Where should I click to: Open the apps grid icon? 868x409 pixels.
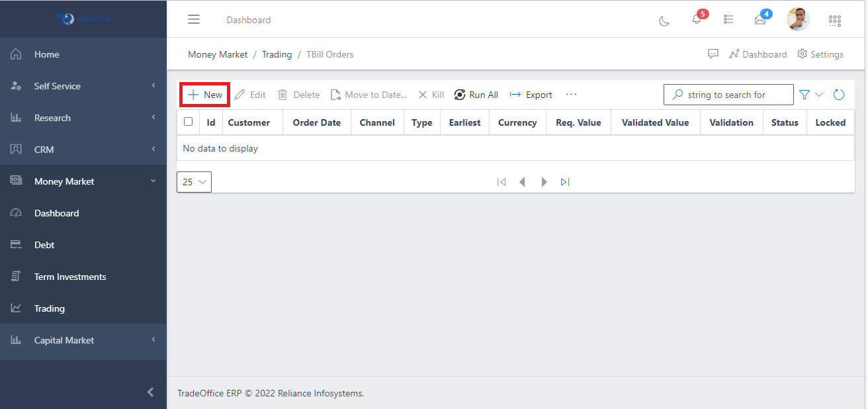click(x=835, y=21)
